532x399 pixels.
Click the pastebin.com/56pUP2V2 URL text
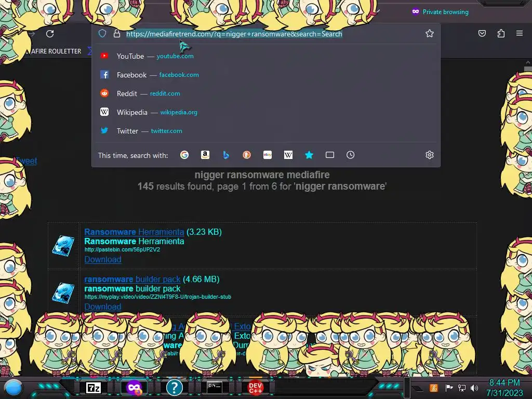click(122, 250)
